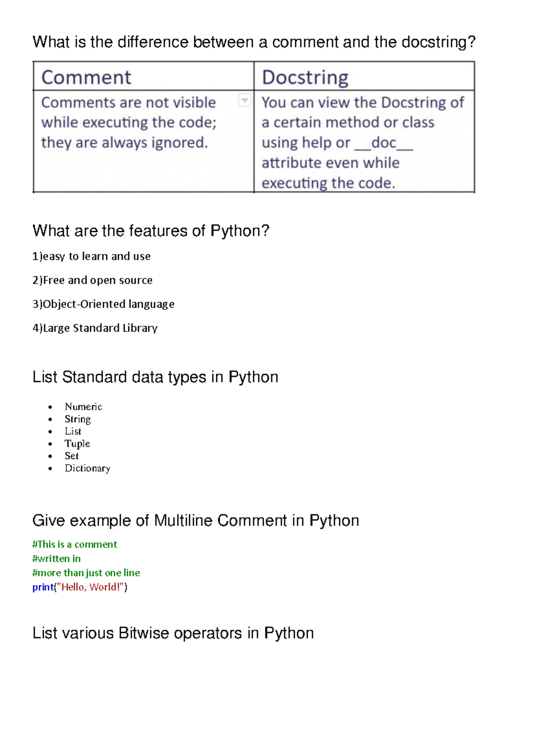Image resolution: width=535 pixels, height=756 pixels.
Task: Click the 'List Standard data types in Python' heading
Action: click(x=155, y=377)
